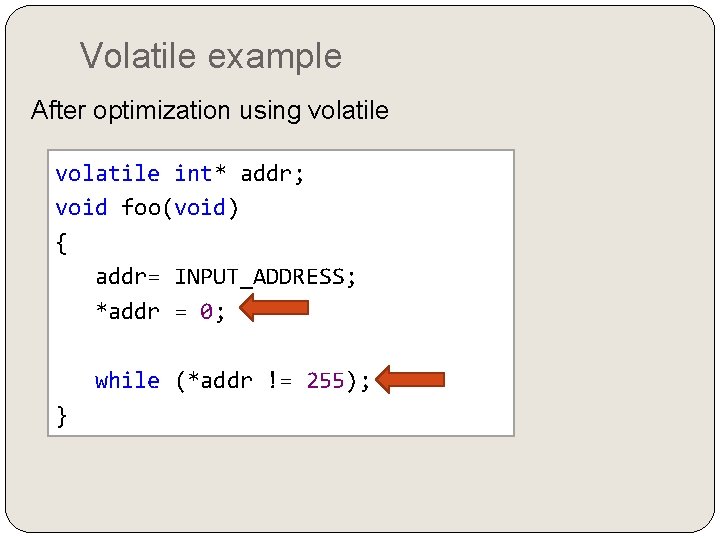Image resolution: width=720 pixels, height=540 pixels.
Task: Click the line "addr= INPUT_ADDRESS;"
Action: [225, 277]
